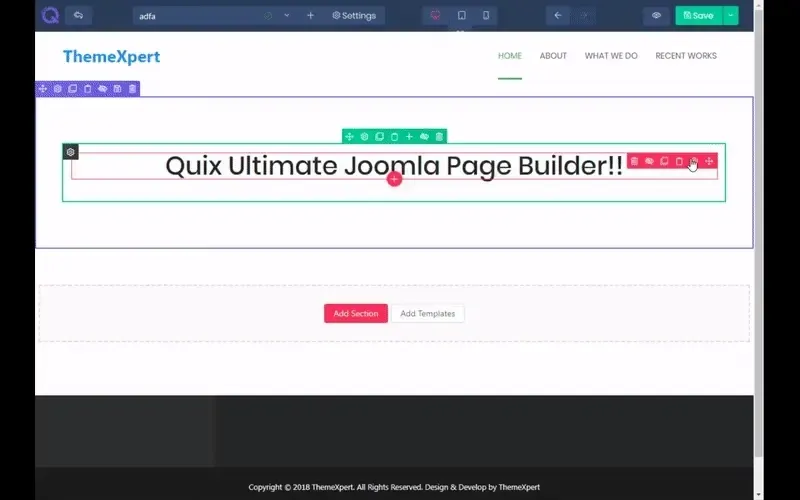The height and width of the screenshot is (500, 800).
Task: Toggle preview with the eye icon
Action: click(x=656, y=15)
